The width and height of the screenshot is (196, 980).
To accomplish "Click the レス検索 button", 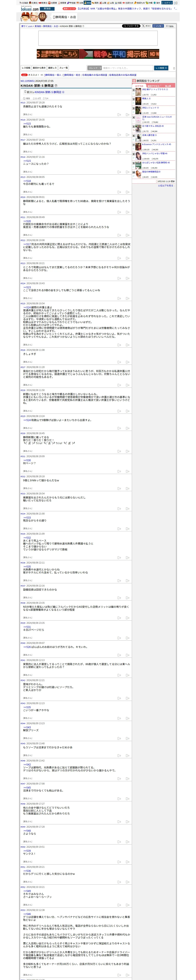I will (161, 68).
